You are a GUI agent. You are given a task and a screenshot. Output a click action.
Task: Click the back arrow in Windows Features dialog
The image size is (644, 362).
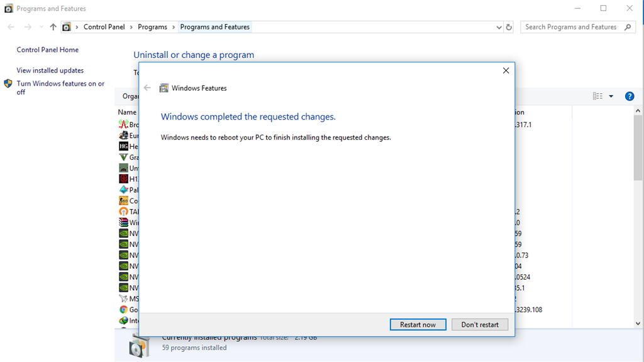click(x=147, y=88)
